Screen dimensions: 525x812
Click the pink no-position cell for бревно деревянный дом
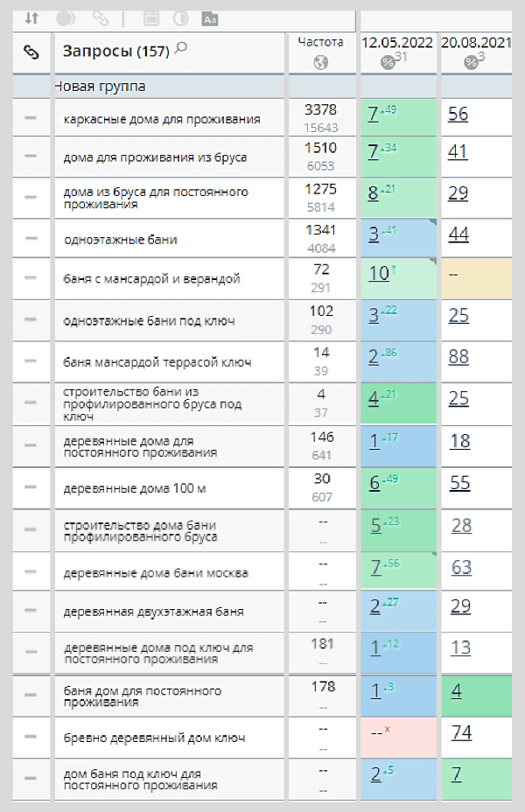click(x=398, y=738)
